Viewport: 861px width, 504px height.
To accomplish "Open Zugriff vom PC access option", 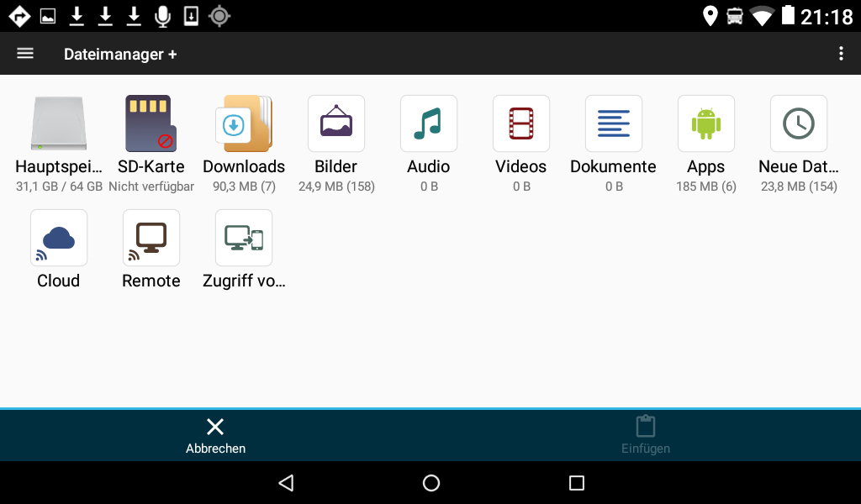I will tap(244, 239).
